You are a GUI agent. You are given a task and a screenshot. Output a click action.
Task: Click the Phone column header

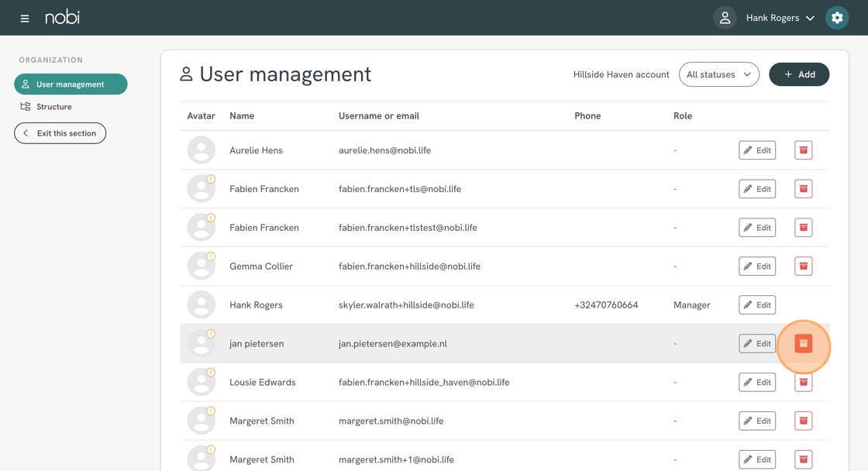click(587, 115)
